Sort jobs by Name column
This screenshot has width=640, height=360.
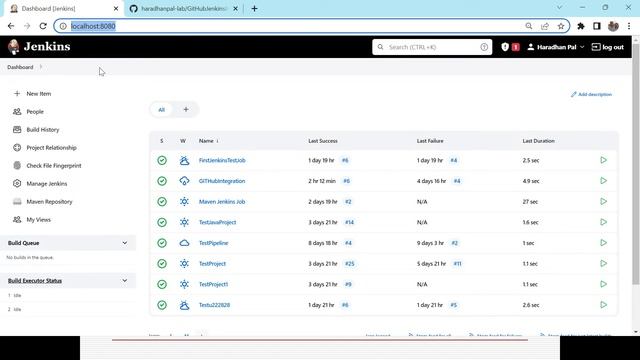208,141
